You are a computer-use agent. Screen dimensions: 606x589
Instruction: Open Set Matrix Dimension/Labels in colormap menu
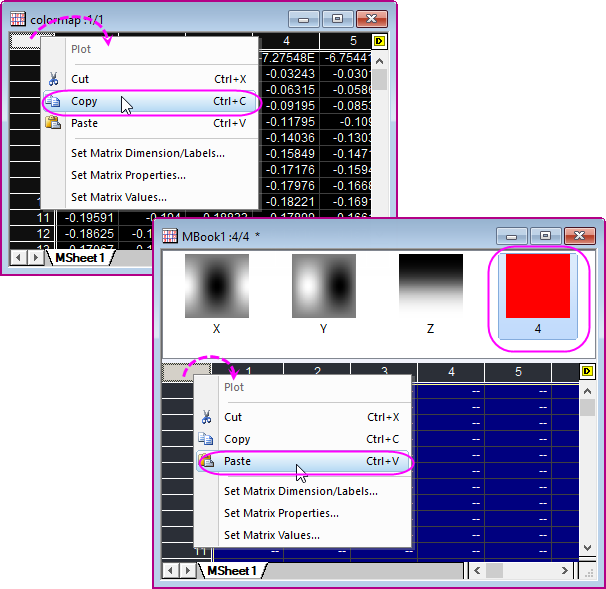147,153
